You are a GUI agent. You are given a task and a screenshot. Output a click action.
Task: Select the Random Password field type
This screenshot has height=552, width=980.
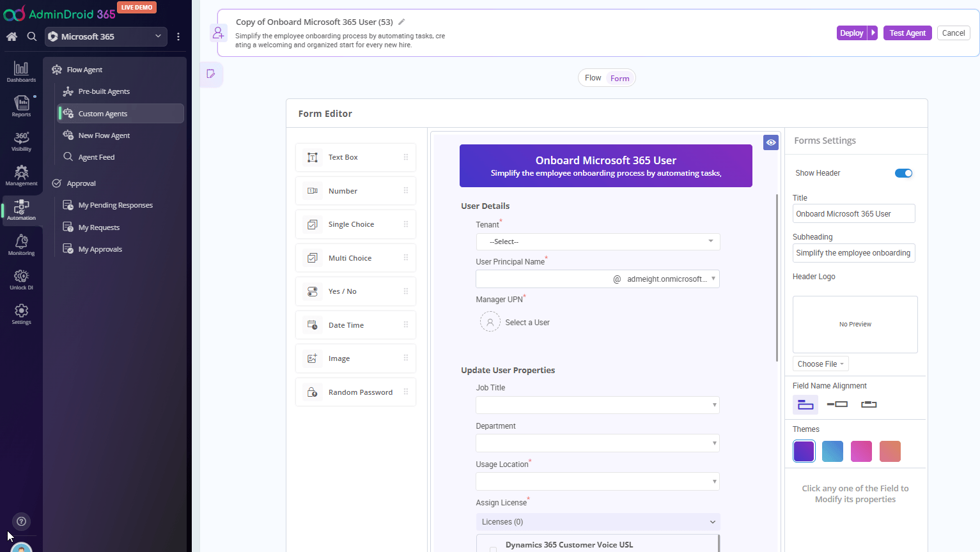click(355, 392)
